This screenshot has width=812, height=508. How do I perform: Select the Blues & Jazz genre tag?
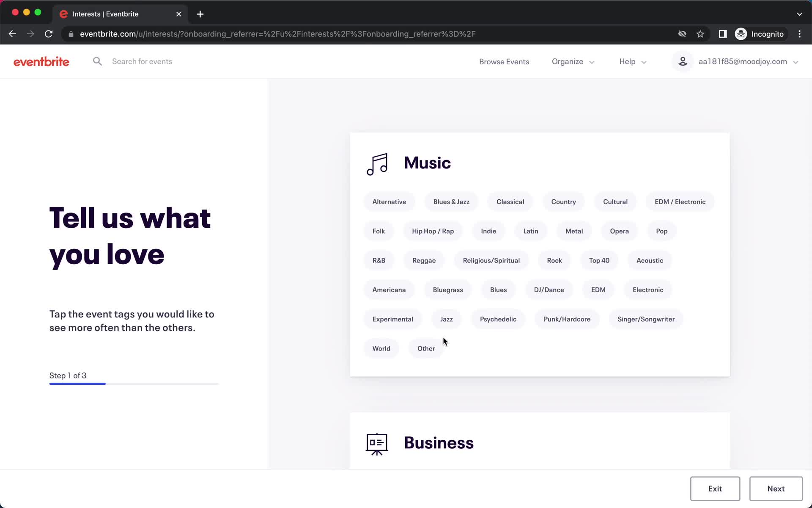point(451,202)
